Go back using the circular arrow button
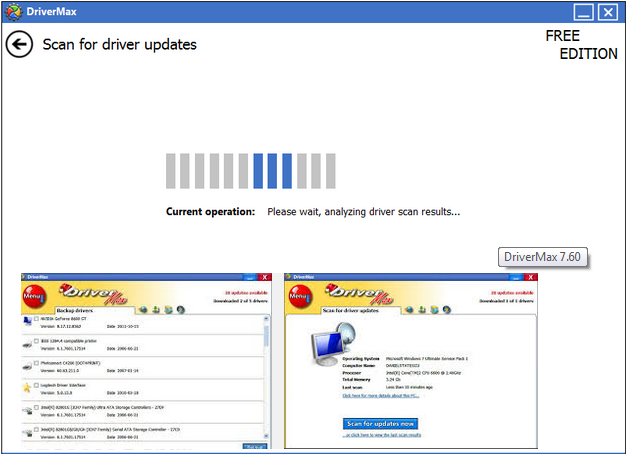The height and width of the screenshot is (454, 627). 19,44
